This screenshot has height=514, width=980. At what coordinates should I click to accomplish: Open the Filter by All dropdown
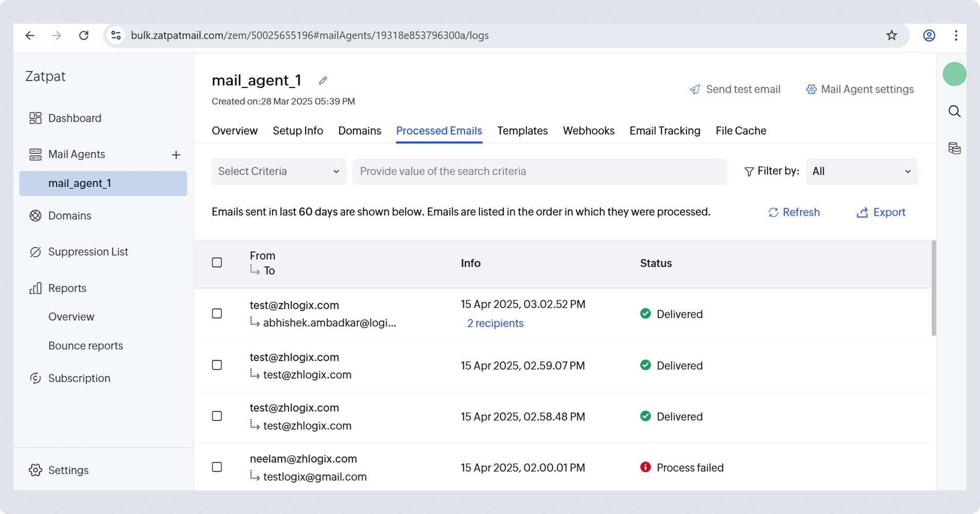[861, 172]
